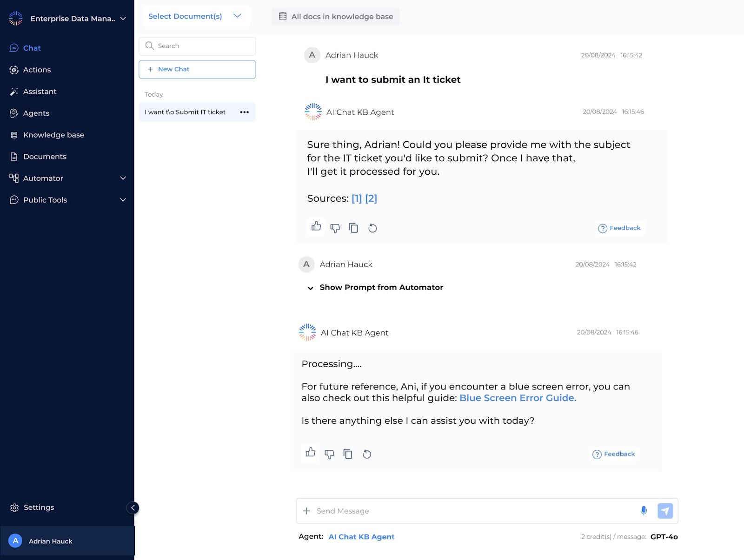
Task: Give Feedback on the first agent response
Action: click(619, 228)
